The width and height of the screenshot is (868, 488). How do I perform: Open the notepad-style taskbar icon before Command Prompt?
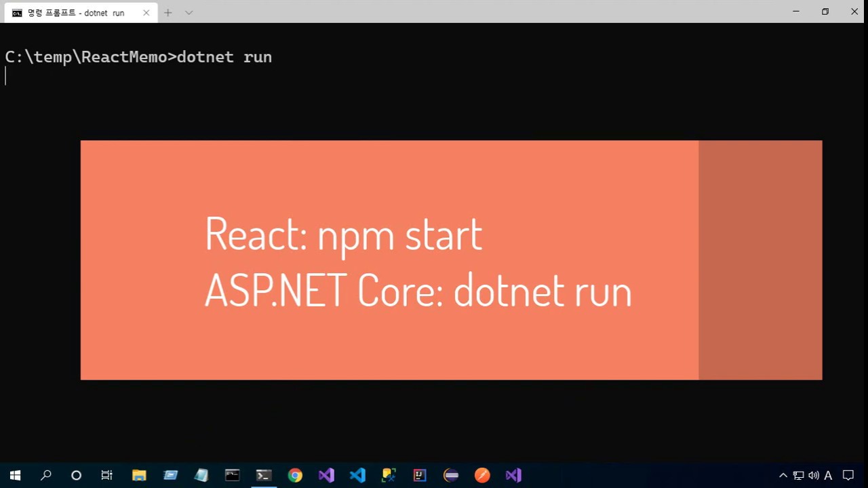201,475
